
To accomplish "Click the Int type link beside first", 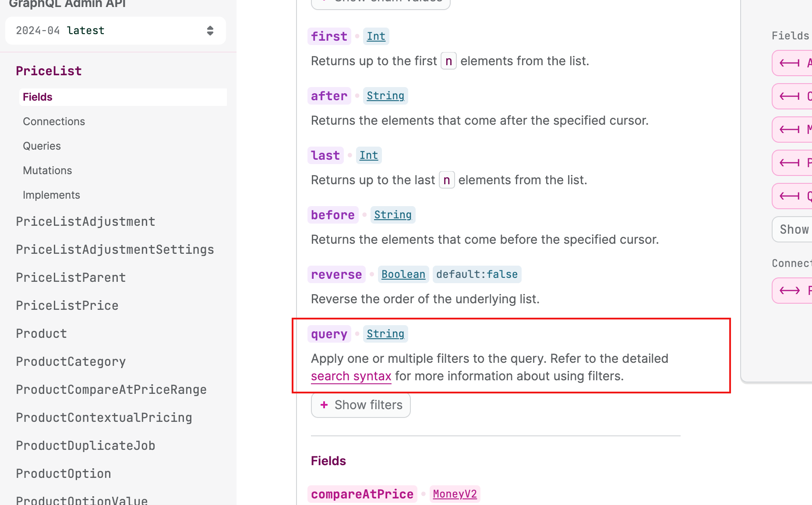I will point(376,36).
